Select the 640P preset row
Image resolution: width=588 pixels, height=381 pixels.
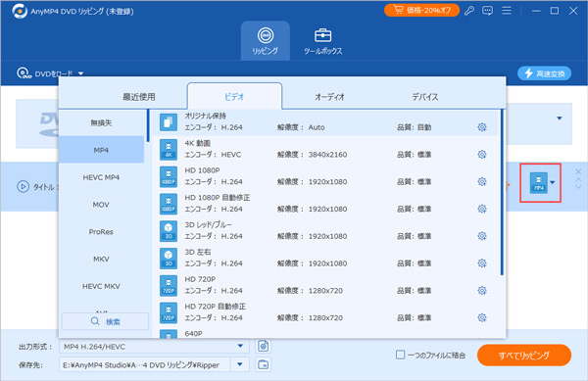(326, 333)
